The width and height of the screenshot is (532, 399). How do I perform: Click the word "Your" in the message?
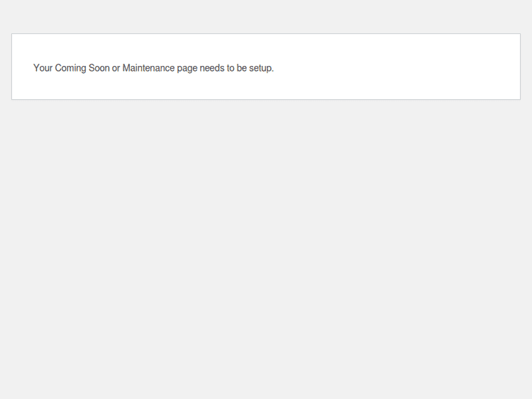click(43, 68)
